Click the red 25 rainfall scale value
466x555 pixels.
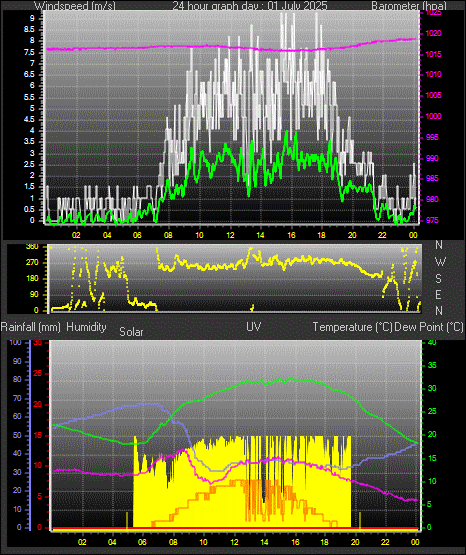tap(38, 373)
